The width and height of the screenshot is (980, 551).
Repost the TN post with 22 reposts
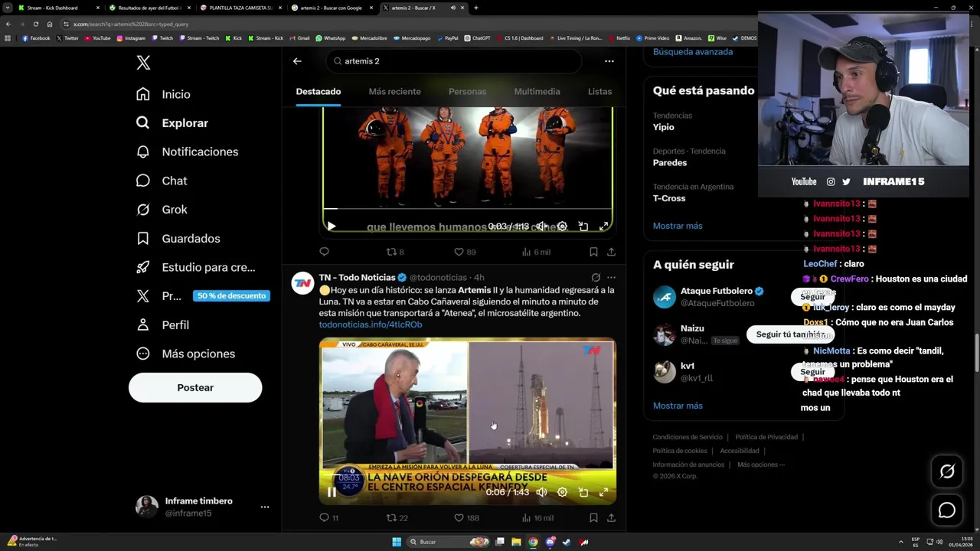pyautogui.click(x=397, y=518)
